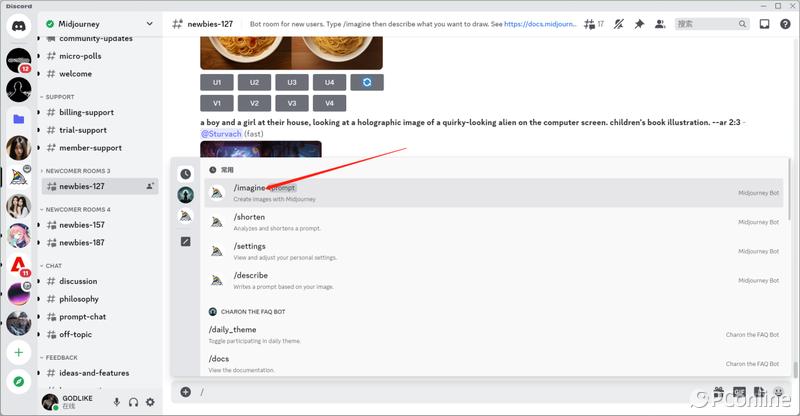800x416 pixels.
Task: Open user settings gear icon
Action: 150,402
